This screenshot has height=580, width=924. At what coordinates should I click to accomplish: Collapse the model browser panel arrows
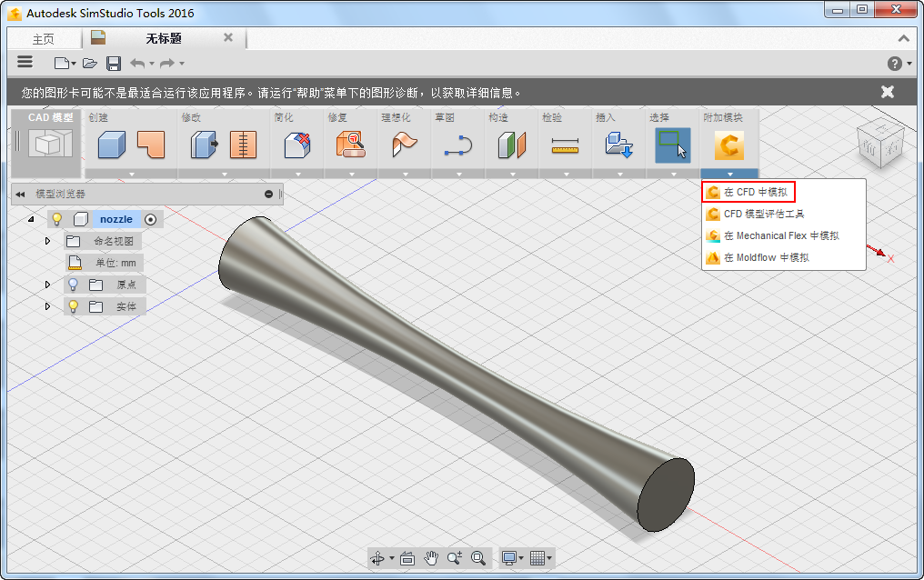[x=20, y=195]
